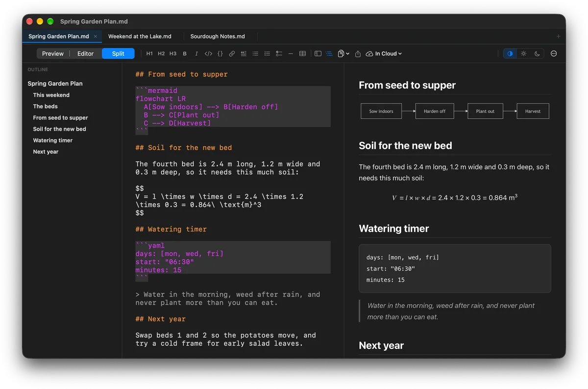Toggle the sidebar panel icon
The image size is (588, 389).
pos(318,54)
